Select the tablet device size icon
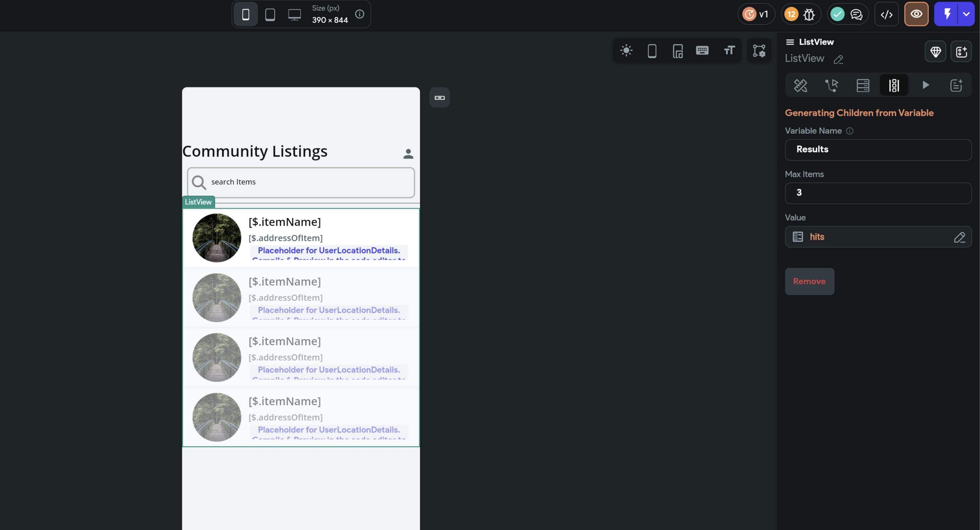 click(270, 15)
